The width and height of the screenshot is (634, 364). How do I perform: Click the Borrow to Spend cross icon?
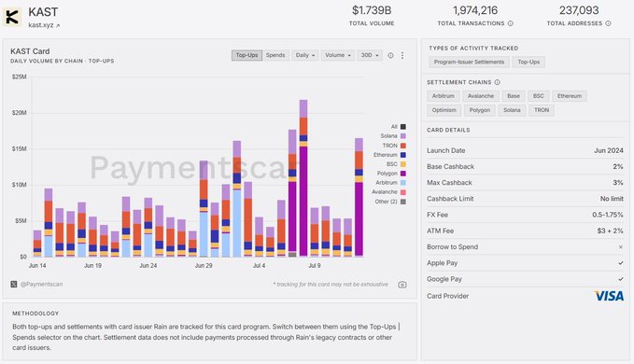click(621, 246)
